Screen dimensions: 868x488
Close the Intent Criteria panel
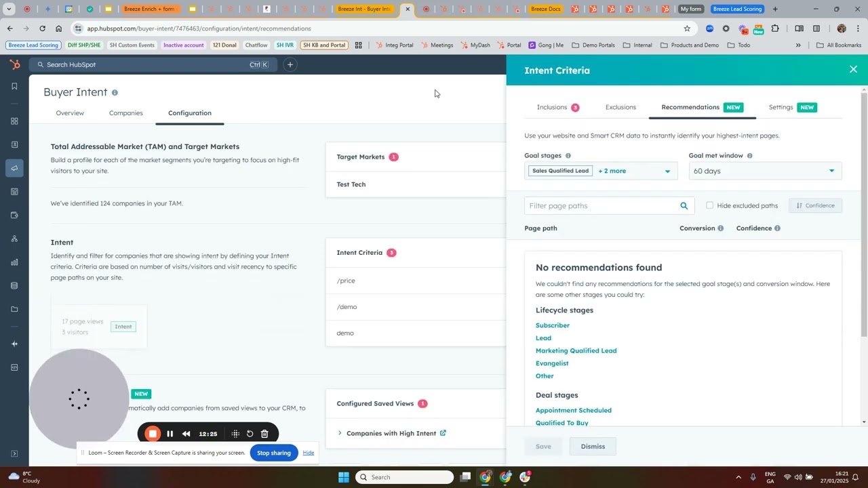[x=853, y=69]
